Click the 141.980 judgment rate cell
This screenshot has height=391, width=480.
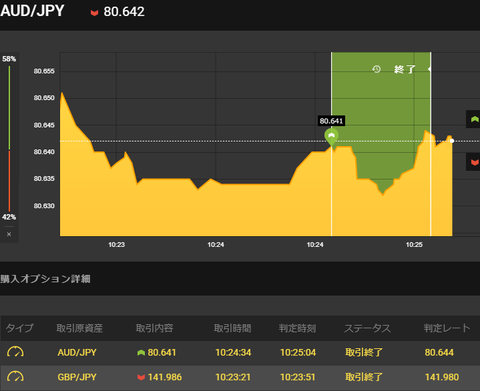coord(442,377)
